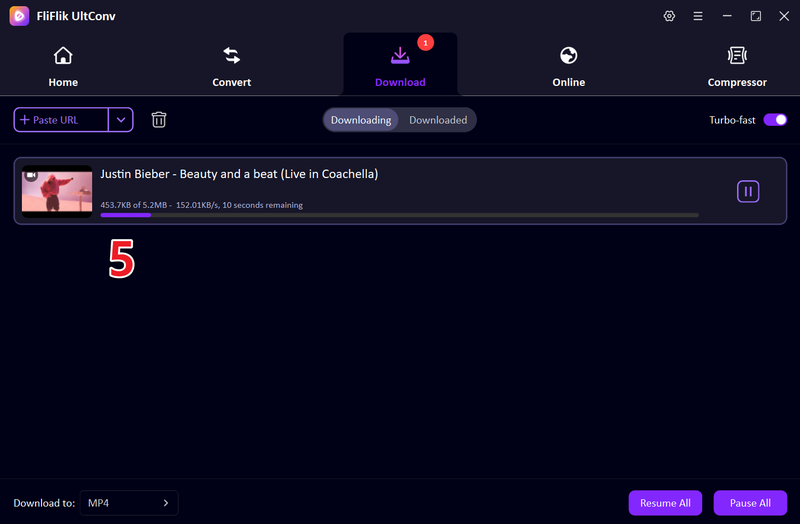Click the download progress bar
The image size is (800, 524).
pos(399,215)
